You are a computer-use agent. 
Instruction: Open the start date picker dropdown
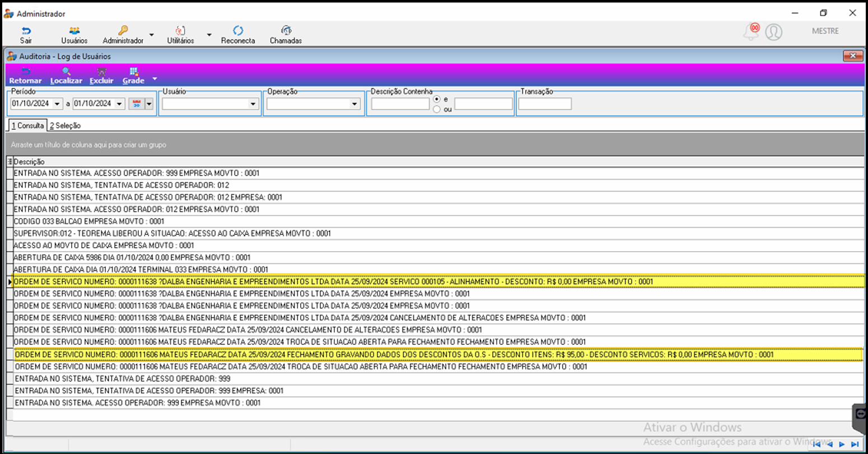(x=57, y=104)
